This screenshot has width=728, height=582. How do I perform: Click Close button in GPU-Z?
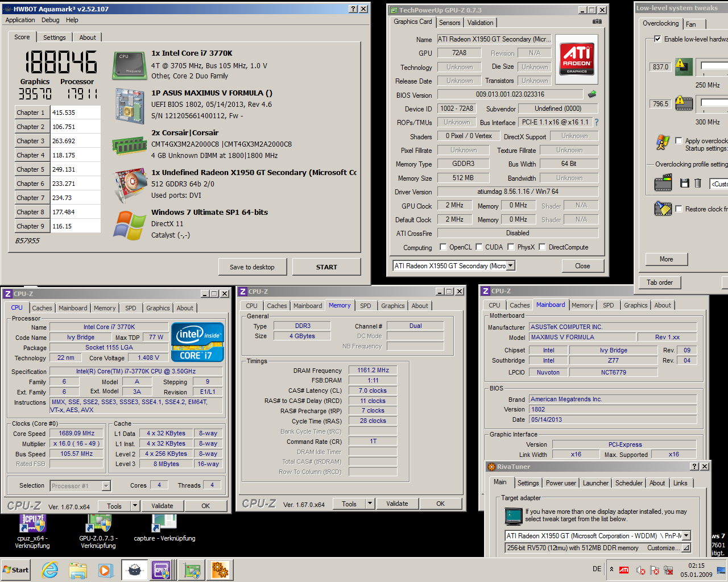click(x=582, y=265)
